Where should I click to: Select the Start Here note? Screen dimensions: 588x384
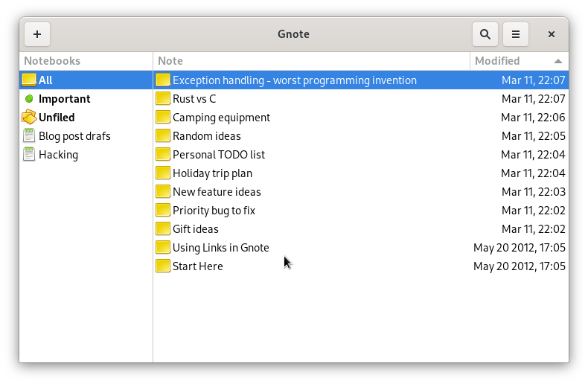click(x=361, y=266)
